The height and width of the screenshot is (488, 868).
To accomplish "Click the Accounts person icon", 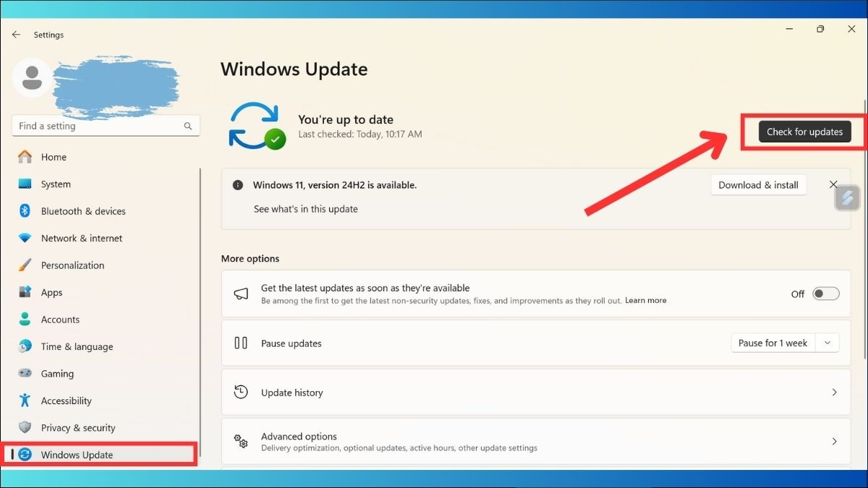I will pyautogui.click(x=25, y=319).
